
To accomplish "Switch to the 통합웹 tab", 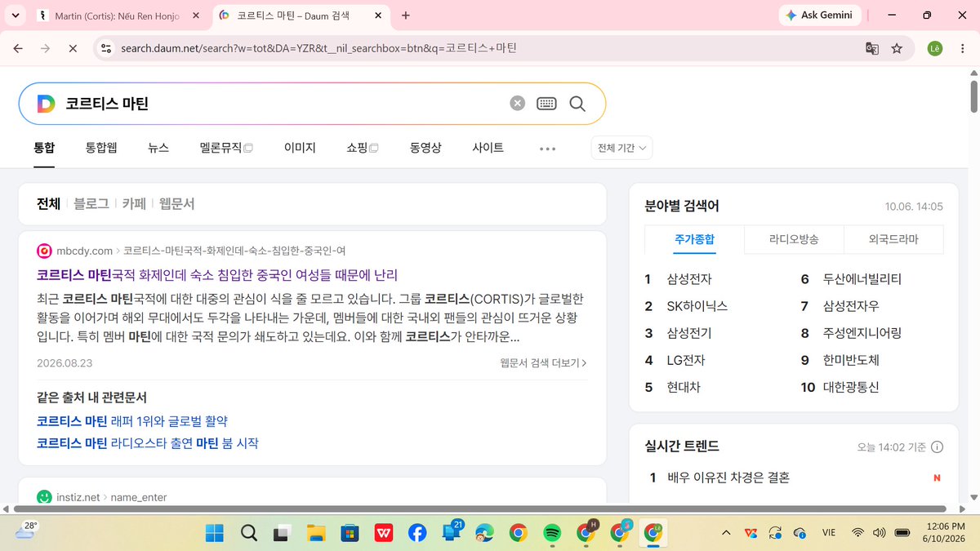I will tap(101, 148).
